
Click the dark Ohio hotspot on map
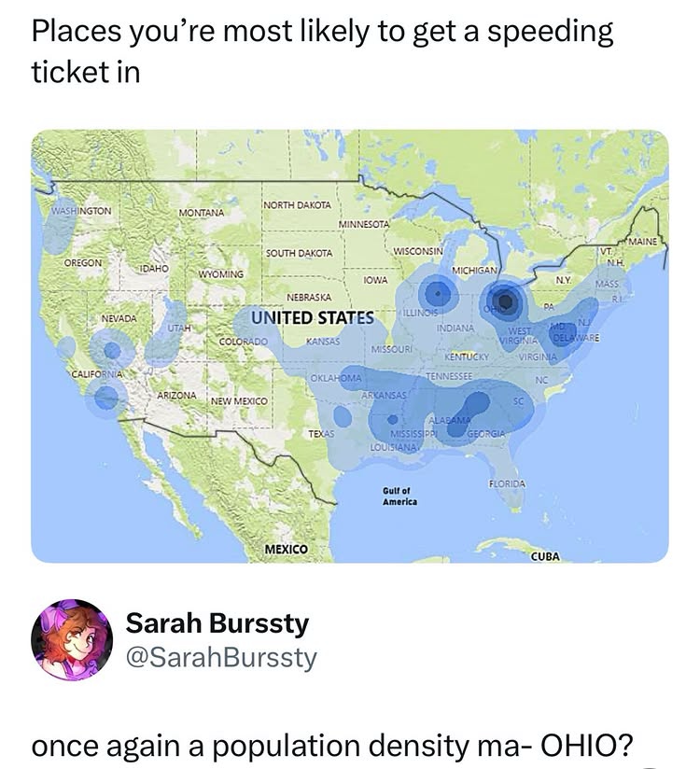pos(507,301)
